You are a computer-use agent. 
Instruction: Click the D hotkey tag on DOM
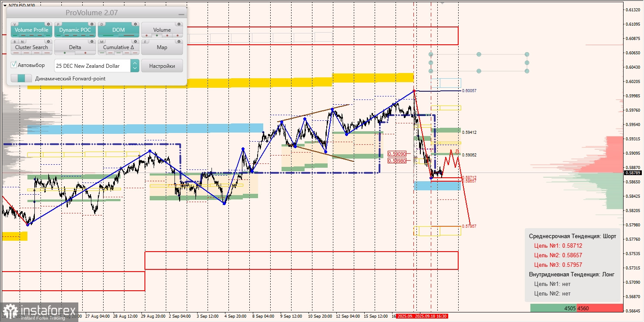102,24
